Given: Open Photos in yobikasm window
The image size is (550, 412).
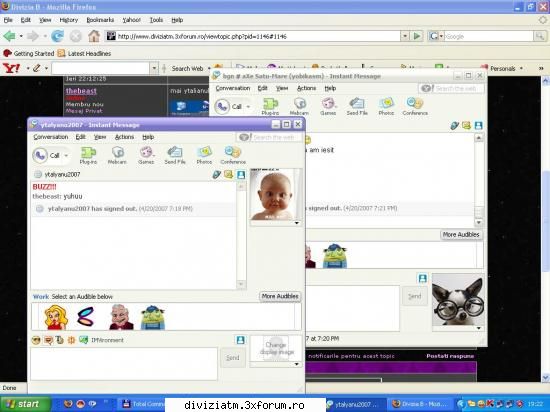Looking at the screenshot, I should pos(386,107).
